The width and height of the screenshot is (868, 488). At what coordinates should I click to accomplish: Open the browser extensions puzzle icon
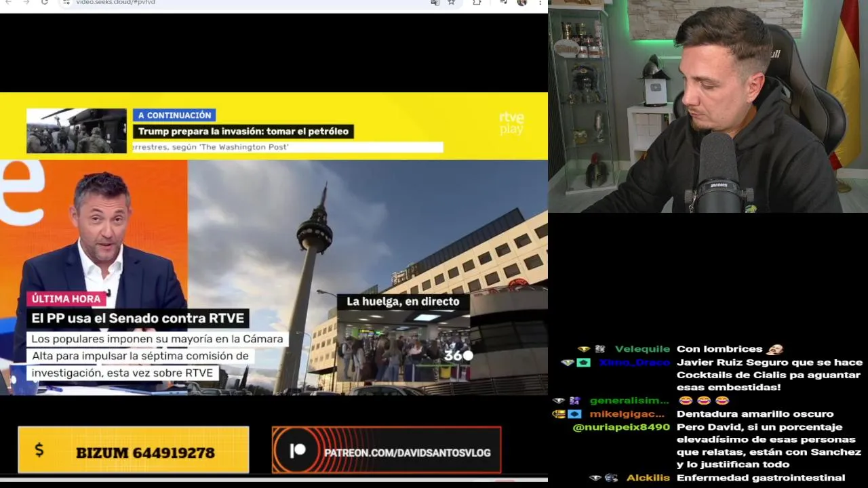tap(477, 2)
